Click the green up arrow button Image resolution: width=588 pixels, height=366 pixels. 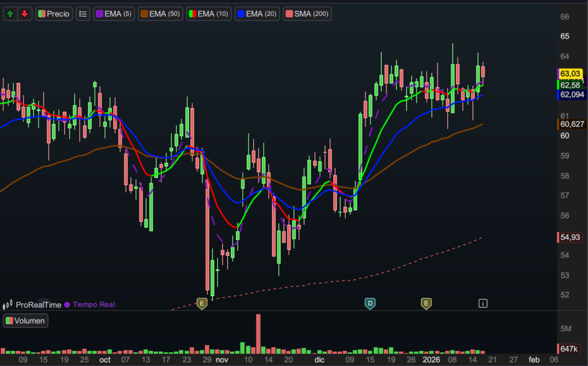click(10, 14)
